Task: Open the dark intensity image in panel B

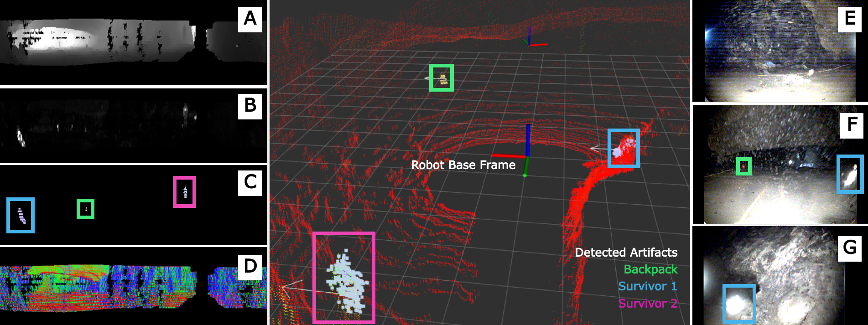Action: pyautogui.click(x=133, y=126)
